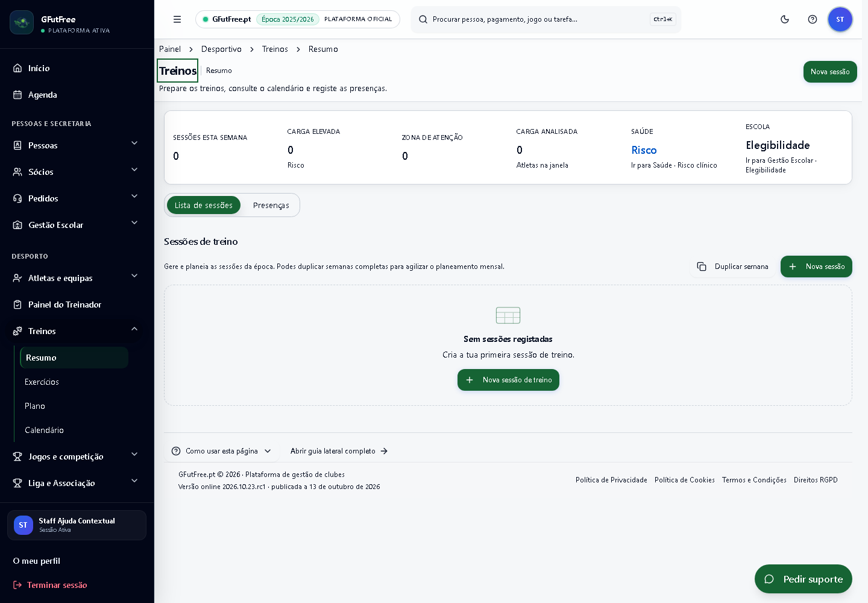This screenshot has height=603, width=868.
Task: Toggle dark mode with the moon icon
Action: [785, 19]
